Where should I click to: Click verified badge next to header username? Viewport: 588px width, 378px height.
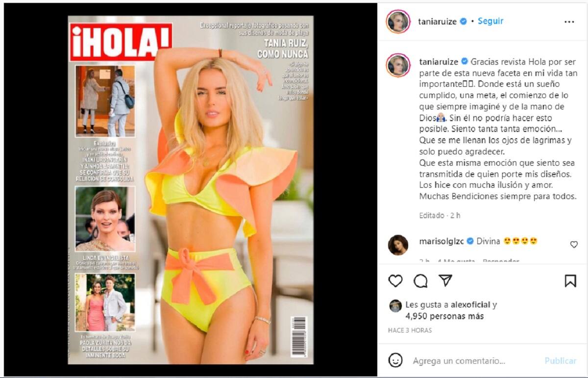[x=463, y=22]
